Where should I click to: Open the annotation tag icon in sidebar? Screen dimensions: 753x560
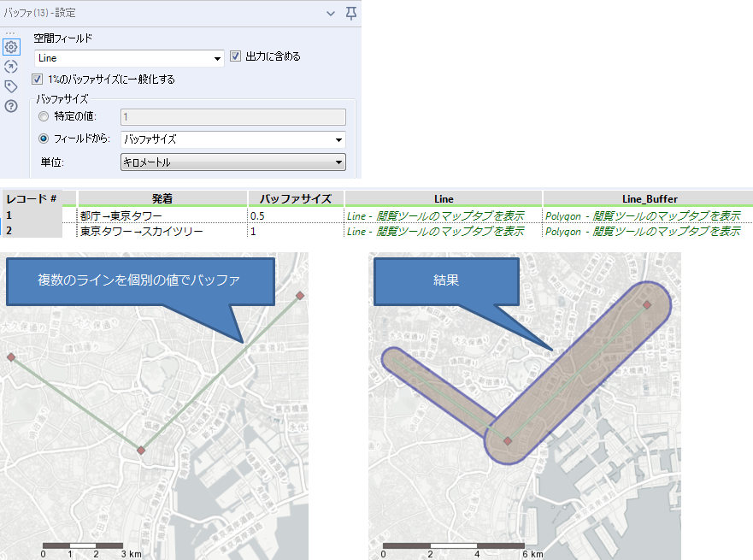[11, 85]
